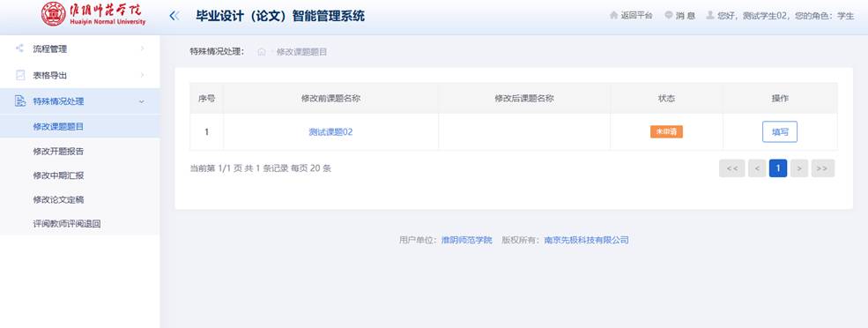Click the user avatar icon
The width and height of the screenshot is (868, 328).
710,16
